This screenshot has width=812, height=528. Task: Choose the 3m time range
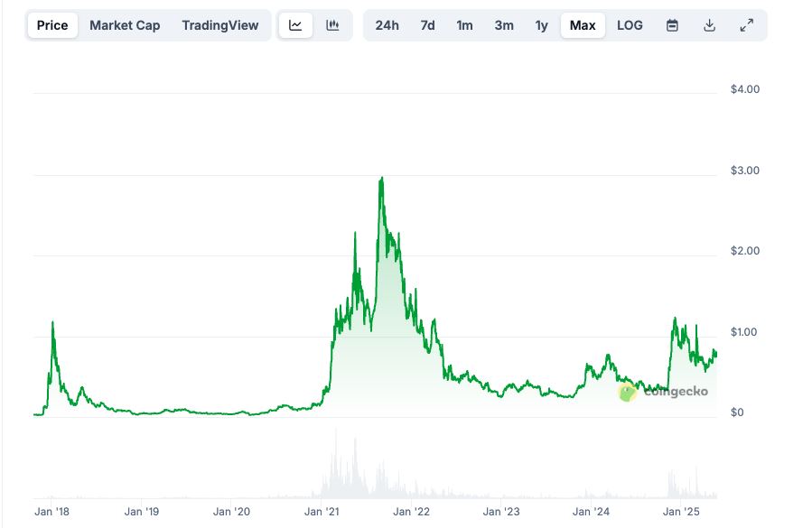click(504, 25)
